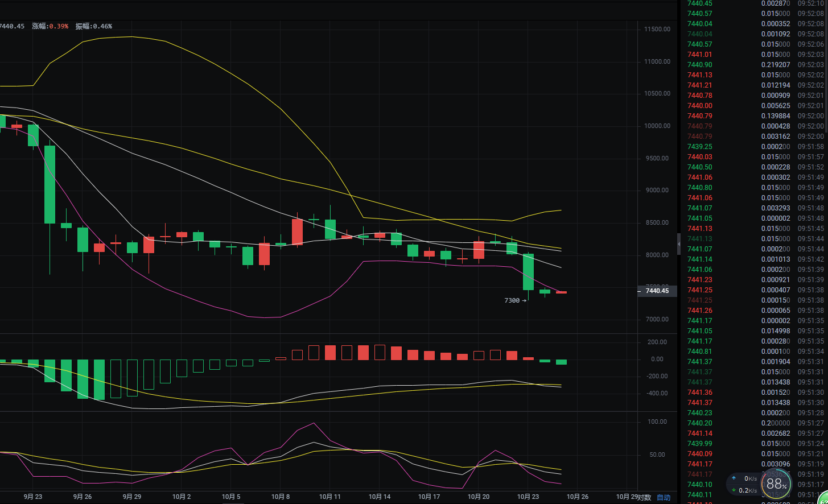Select the trade with amount 0.012194
828x504 pixels.
755,85
